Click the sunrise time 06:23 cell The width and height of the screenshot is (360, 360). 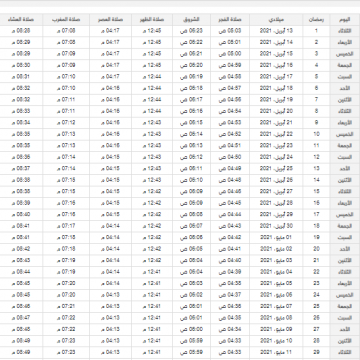click(x=191, y=31)
